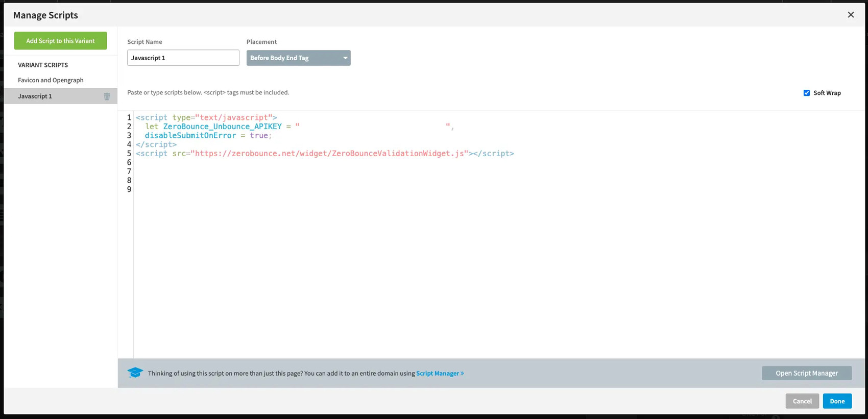
Task: Toggle the Soft Wrap checkbox
Action: point(807,93)
